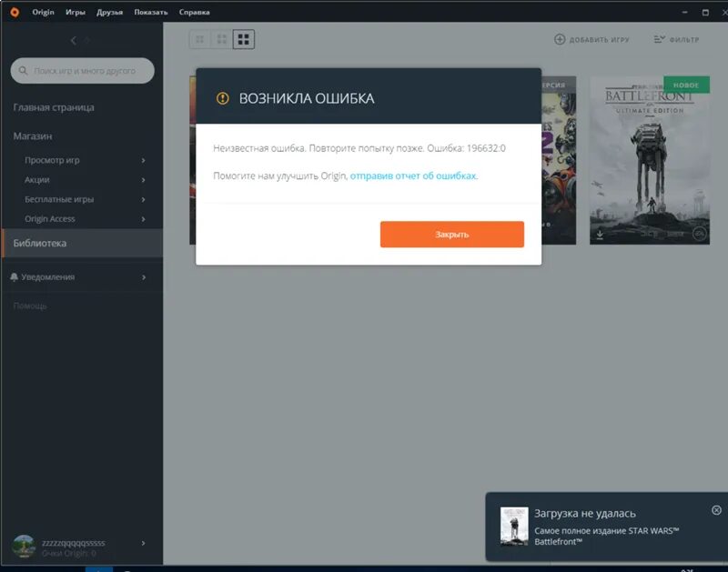Image resolution: width=728 pixels, height=572 pixels.
Task: Click the search magnifier icon
Action: pyautogui.click(x=23, y=71)
